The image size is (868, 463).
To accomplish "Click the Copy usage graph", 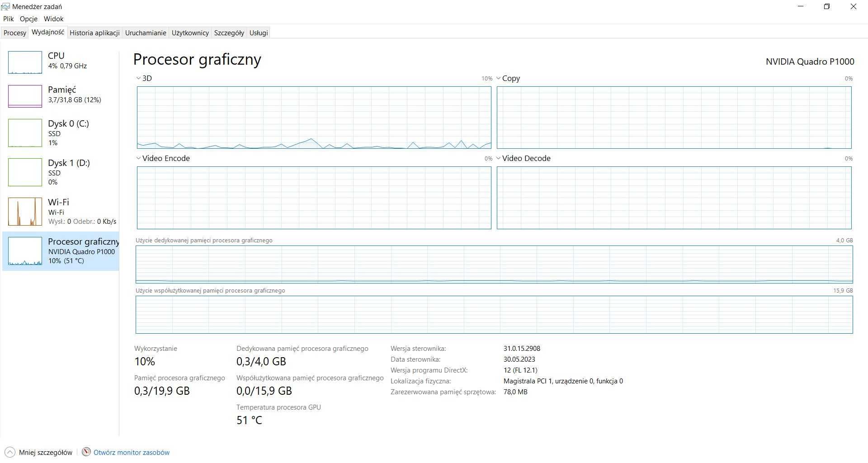I will coord(674,118).
